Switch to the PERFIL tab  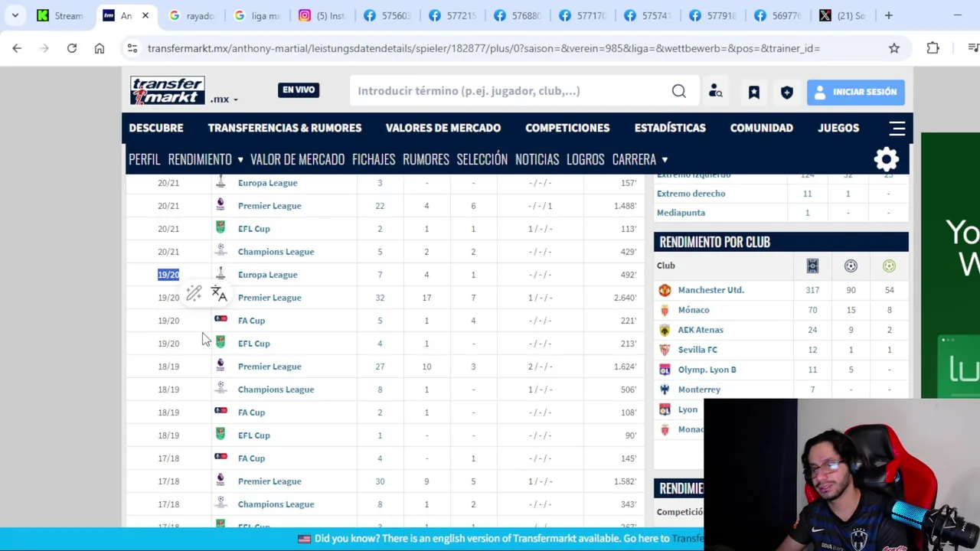tap(145, 159)
